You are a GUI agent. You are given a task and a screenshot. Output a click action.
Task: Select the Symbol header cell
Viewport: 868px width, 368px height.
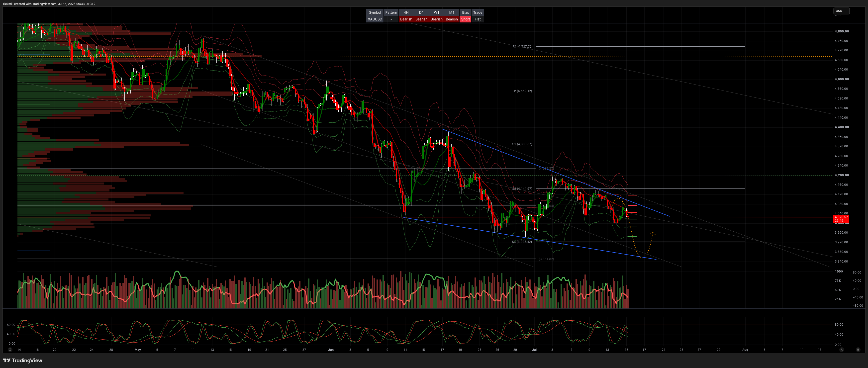pyautogui.click(x=375, y=12)
